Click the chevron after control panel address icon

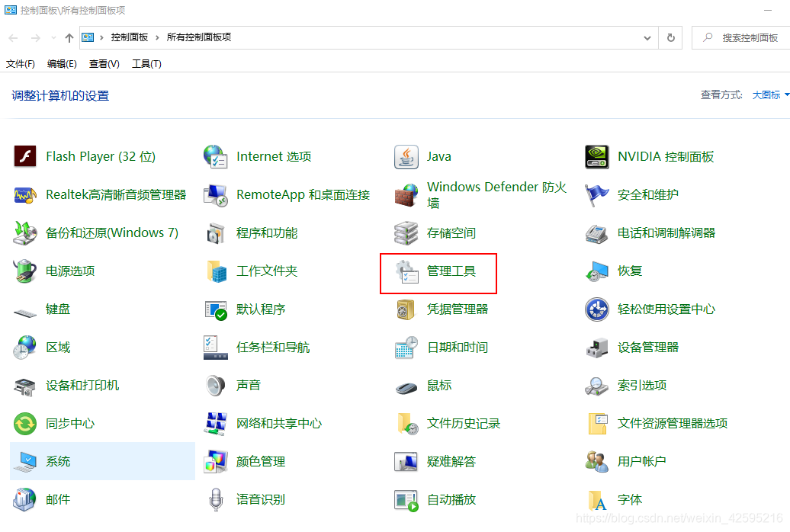(x=101, y=38)
